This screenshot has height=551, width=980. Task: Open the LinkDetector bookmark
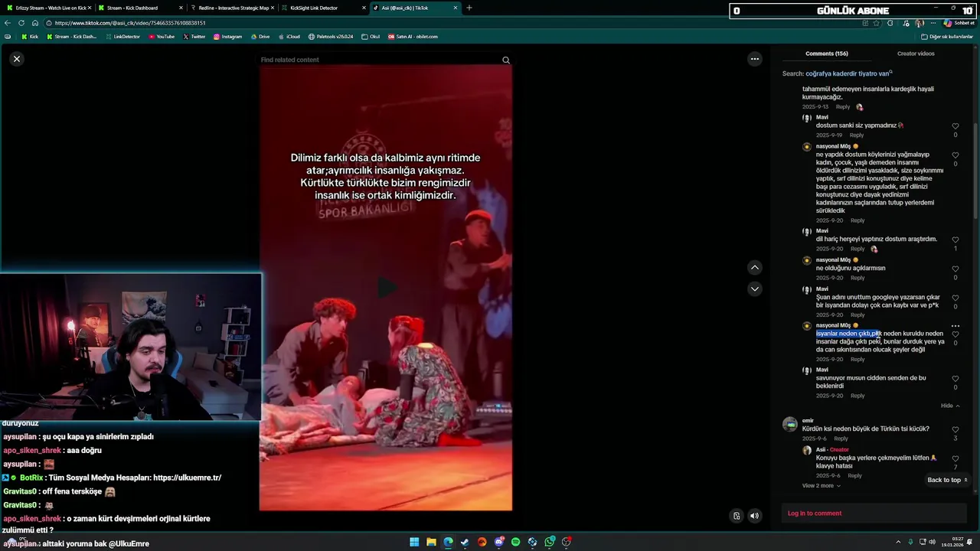122,37
